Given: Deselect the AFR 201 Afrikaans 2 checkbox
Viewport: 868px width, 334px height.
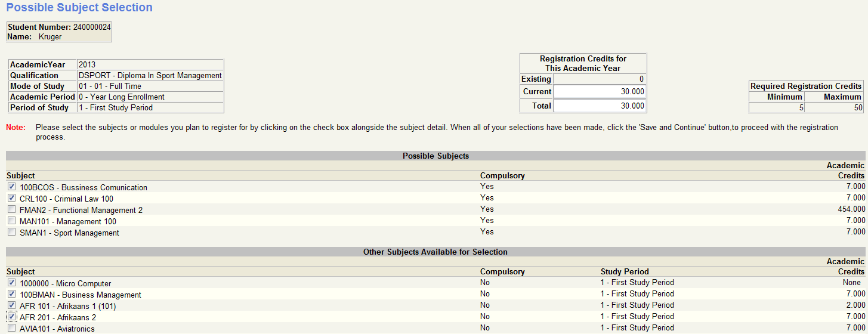Looking at the screenshot, I should point(11,317).
